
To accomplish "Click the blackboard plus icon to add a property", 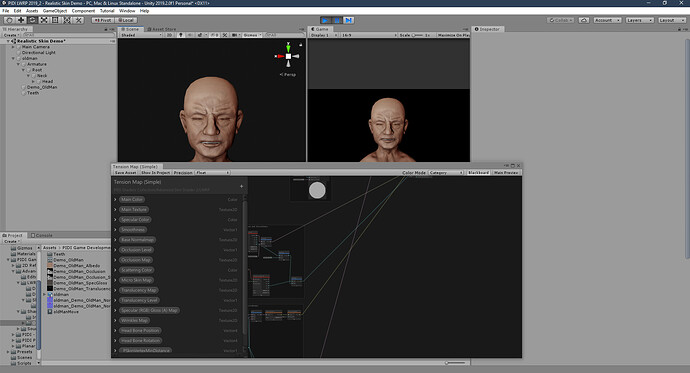I will [x=241, y=186].
